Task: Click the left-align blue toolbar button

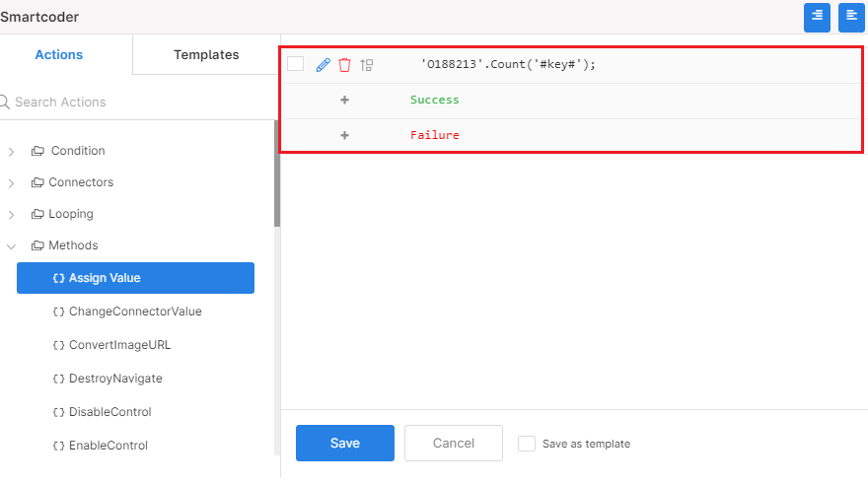Action: click(x=851, y=18)
